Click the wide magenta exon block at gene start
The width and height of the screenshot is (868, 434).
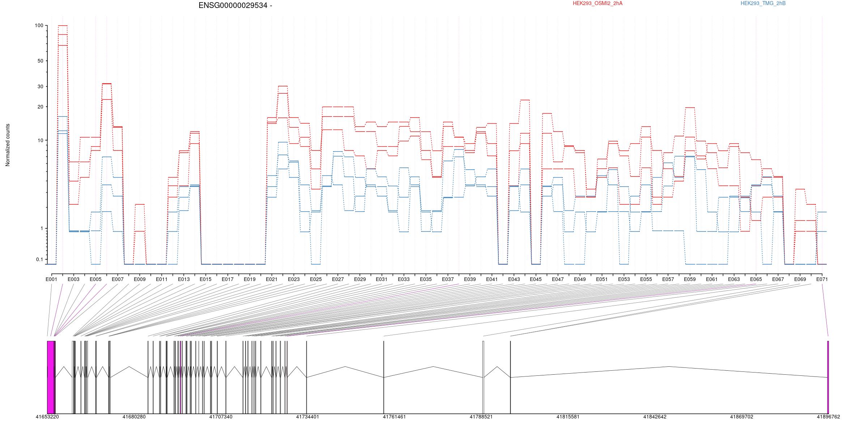51,377
